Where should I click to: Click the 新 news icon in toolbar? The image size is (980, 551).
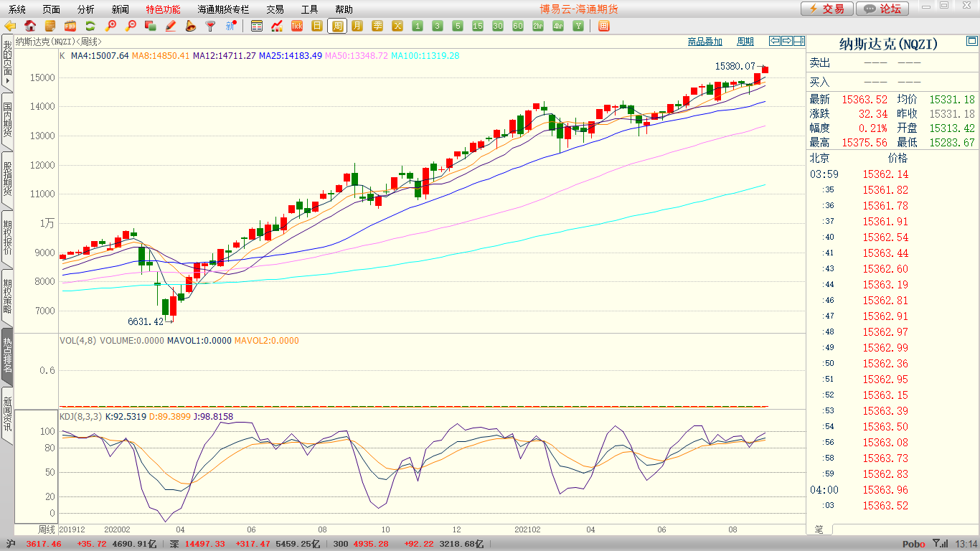(231, 26)
